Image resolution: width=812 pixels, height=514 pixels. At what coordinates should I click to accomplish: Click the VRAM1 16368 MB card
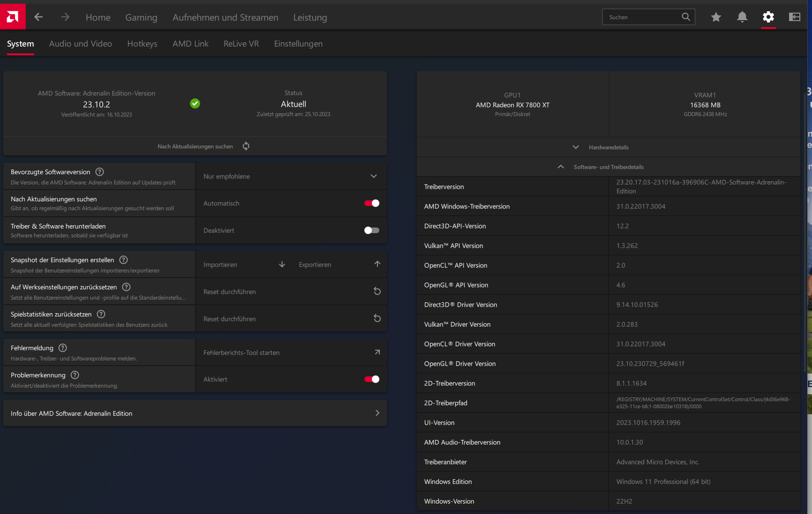705,104
